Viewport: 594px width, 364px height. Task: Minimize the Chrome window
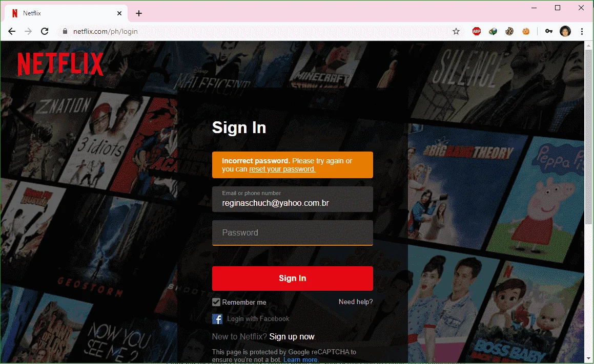(x=534, y=8)
